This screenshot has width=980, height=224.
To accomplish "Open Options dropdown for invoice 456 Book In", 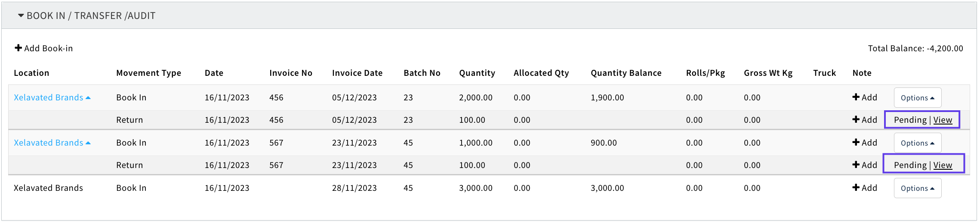I will [x=917, y=98].
